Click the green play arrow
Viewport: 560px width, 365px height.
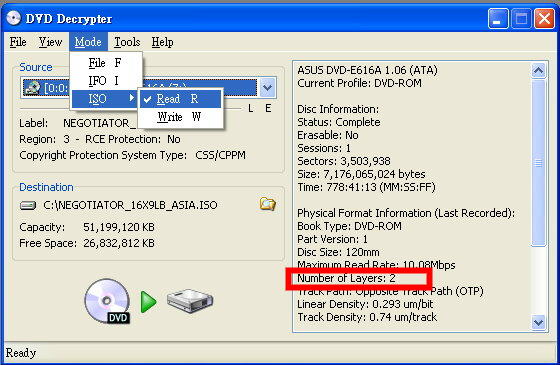[148, 302]
